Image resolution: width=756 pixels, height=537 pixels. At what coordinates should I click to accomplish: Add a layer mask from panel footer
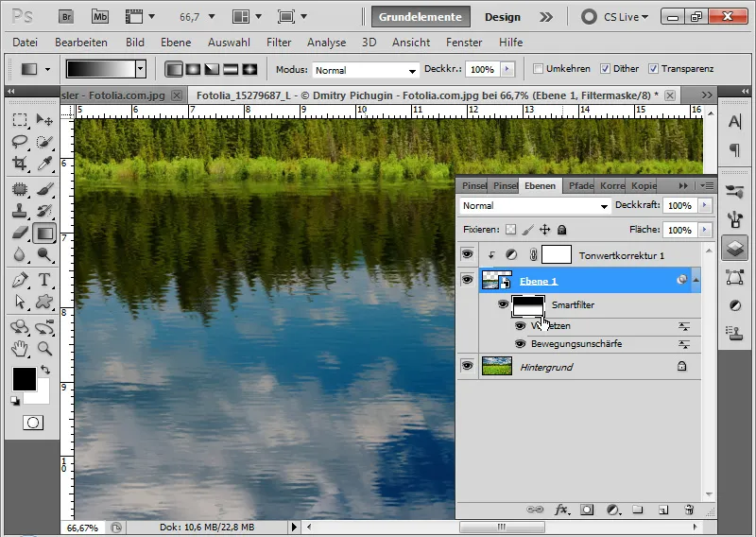coord(587,510)
